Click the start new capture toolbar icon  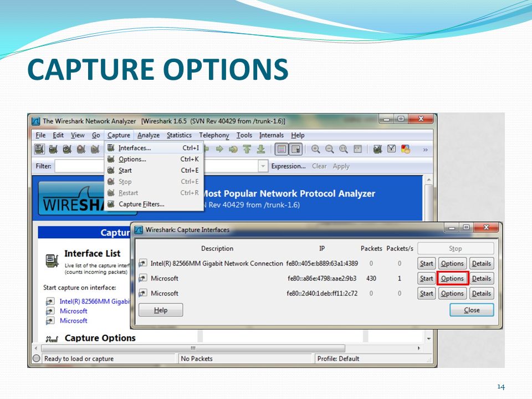[67, 149]
